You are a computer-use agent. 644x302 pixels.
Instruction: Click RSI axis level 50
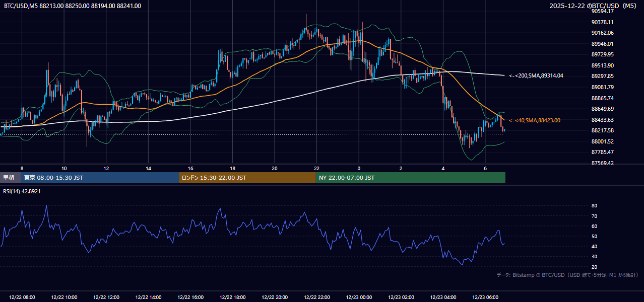[x=594, y=236]
